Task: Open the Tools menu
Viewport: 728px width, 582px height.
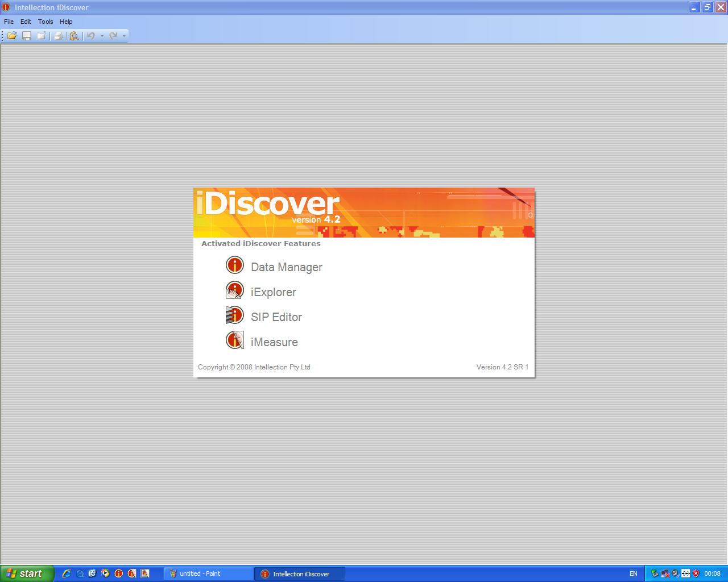Action: point(45,22)
